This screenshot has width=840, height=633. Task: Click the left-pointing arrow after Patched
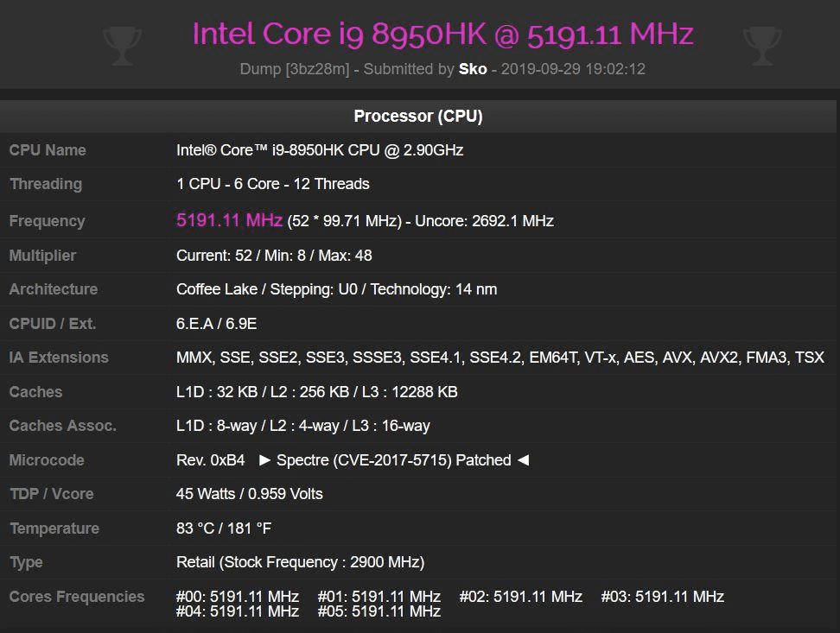524,460
